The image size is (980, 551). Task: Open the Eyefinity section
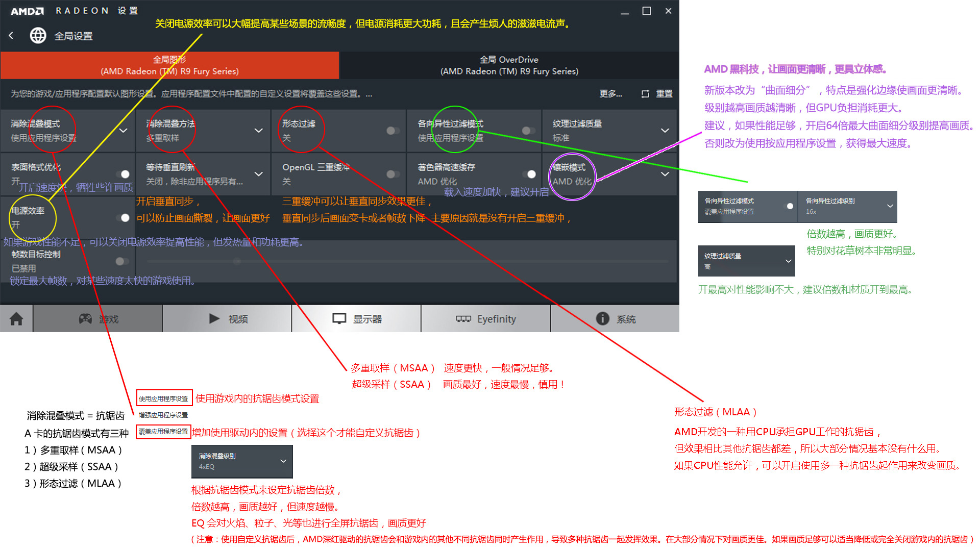pos(485,319)
